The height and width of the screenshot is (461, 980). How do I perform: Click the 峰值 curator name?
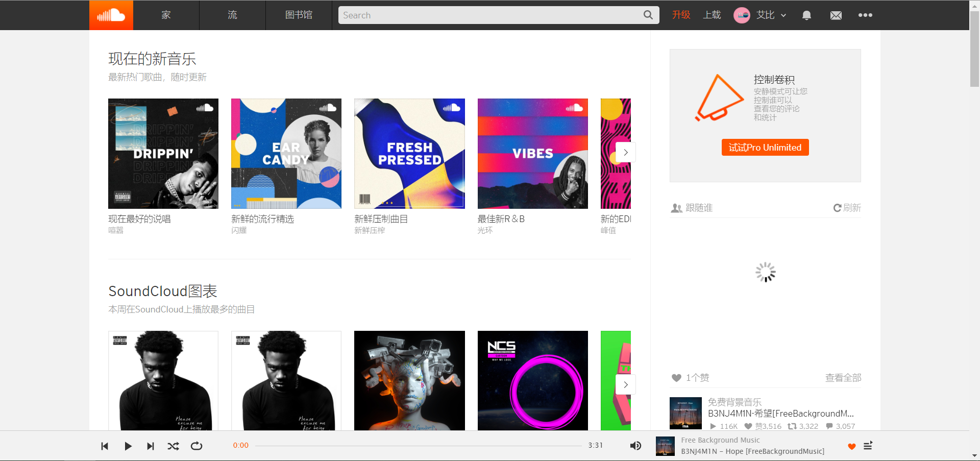[x=608, y=230]
